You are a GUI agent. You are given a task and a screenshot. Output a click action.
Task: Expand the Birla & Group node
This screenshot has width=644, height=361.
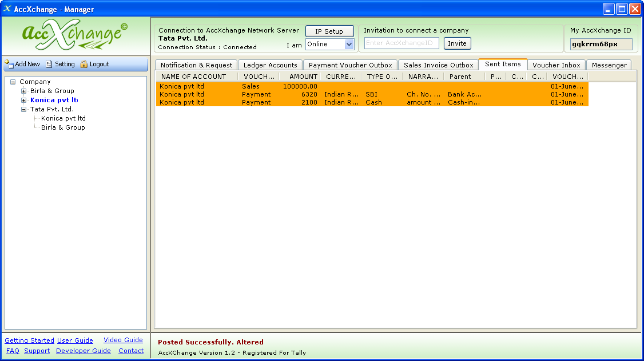click(x=24, y=91)
